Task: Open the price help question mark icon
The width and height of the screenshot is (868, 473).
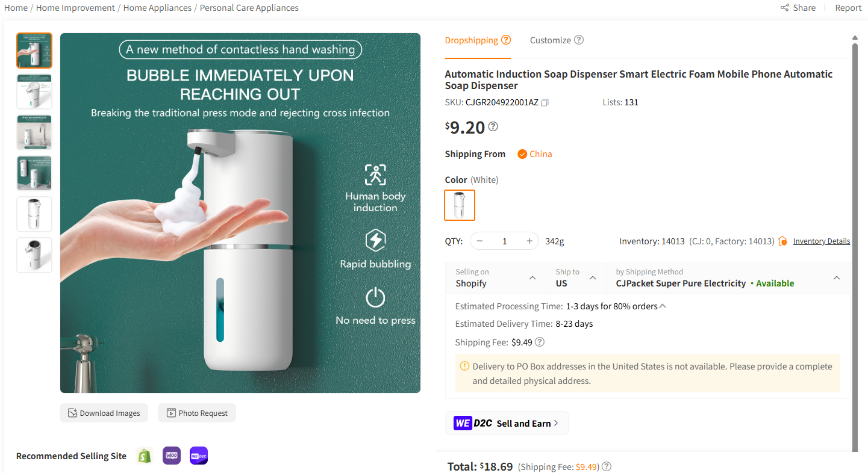Action: (492, 126)
